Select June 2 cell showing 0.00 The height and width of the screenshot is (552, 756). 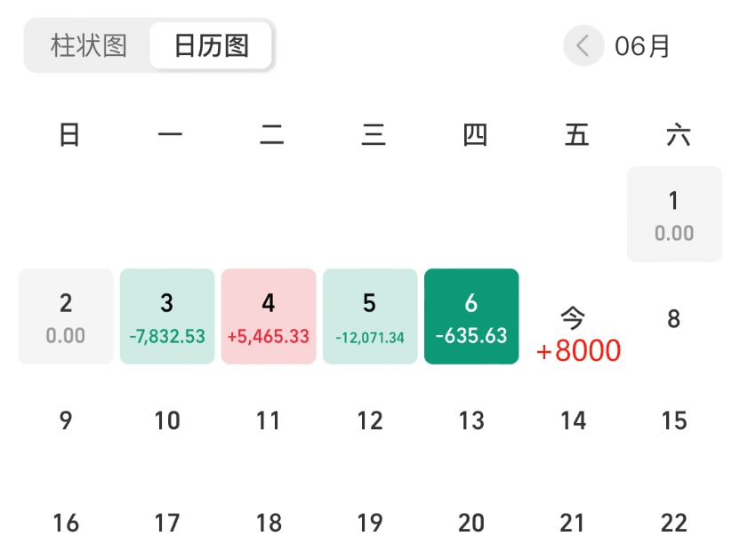pyautogui.click(x=66, y=316)
